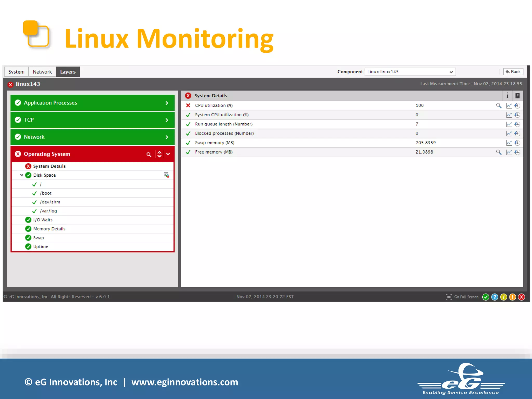Viewport: 532px width, 399px height.
Task: Open the Component dropdown Linux:linux143
Action: point(410,72)
